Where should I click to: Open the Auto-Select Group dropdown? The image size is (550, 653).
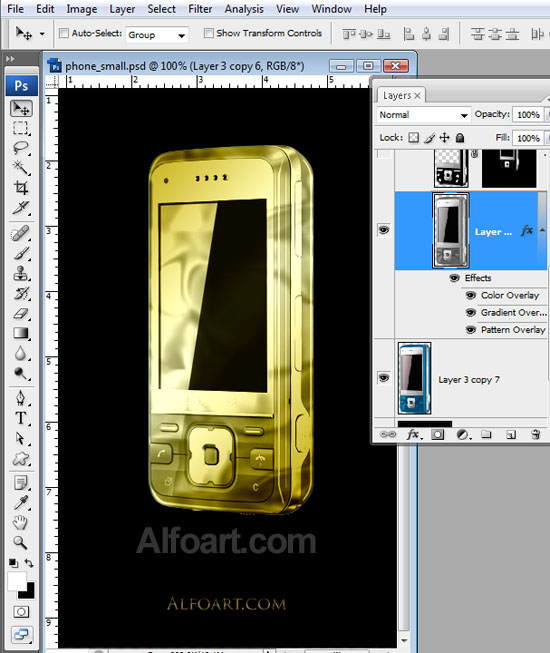157,35
